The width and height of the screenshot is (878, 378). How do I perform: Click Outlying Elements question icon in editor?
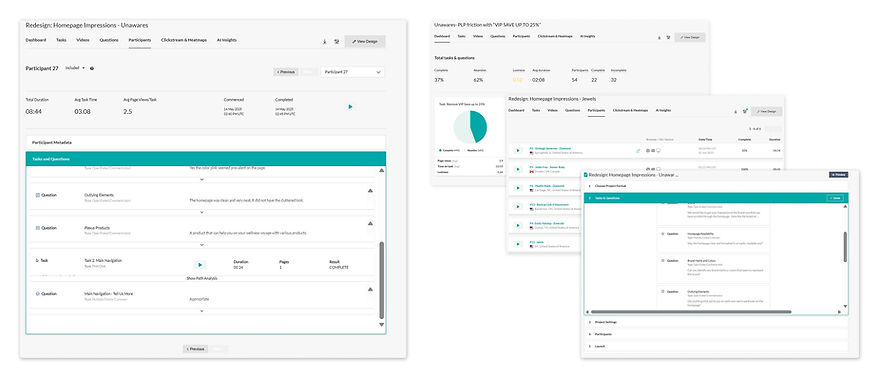click(x=663, y=291)
